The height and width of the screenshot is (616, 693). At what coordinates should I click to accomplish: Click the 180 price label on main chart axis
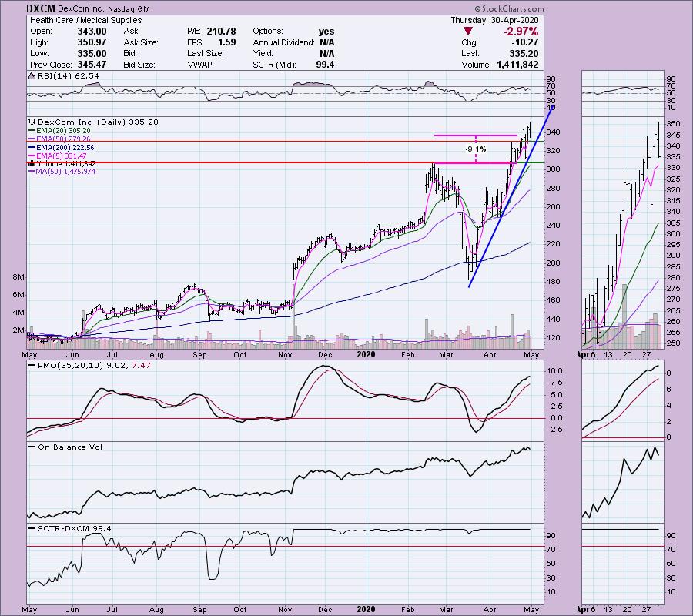[x=554, y=282]
